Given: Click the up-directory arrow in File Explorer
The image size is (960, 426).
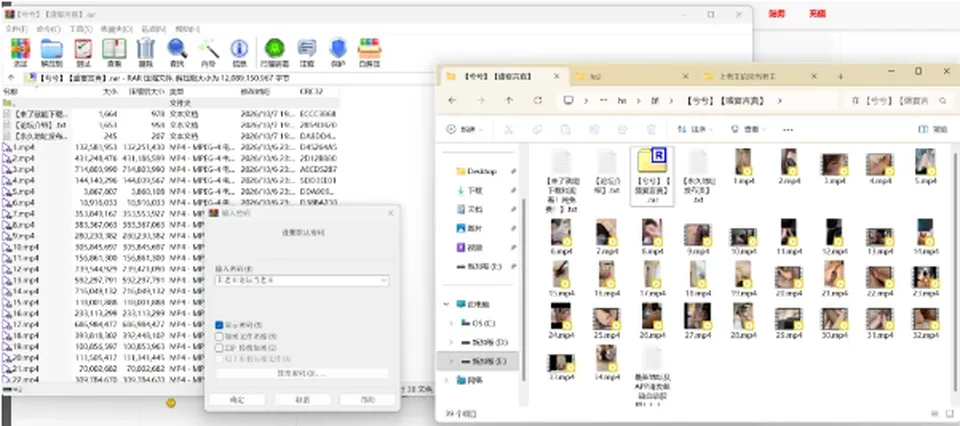Looking at the screenshot, I should coord(509,100).
